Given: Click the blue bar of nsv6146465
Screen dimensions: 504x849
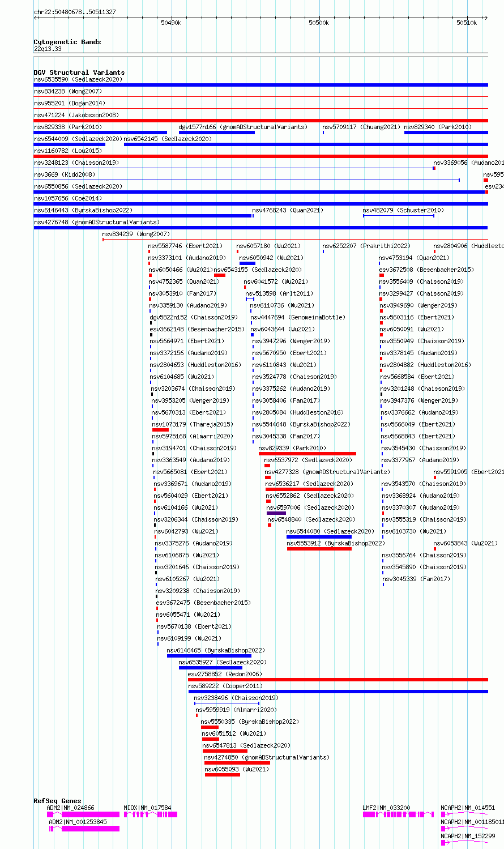Looking at the screenshot, I should point(209,656).
